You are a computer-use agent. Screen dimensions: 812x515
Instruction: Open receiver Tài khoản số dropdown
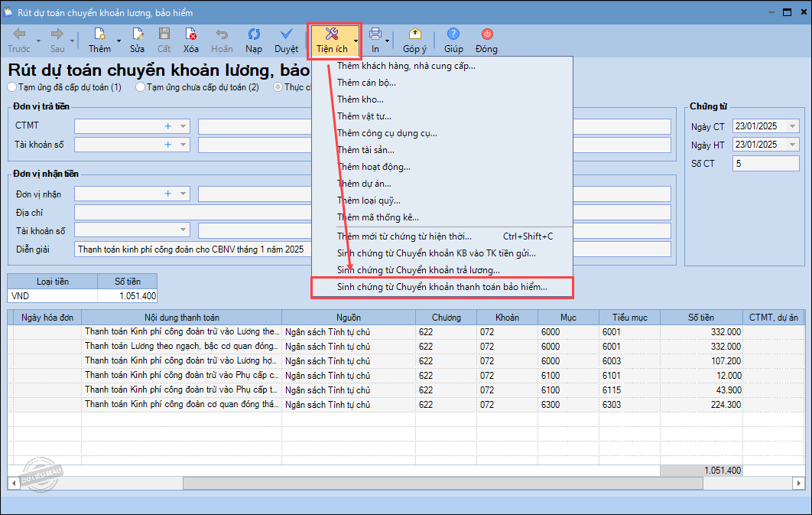(x=183, y=230)
